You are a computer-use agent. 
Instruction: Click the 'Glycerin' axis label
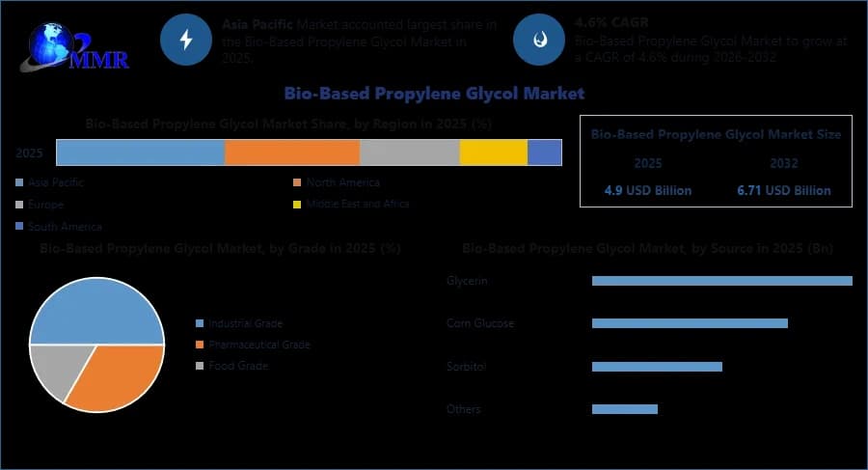[467, 281]
